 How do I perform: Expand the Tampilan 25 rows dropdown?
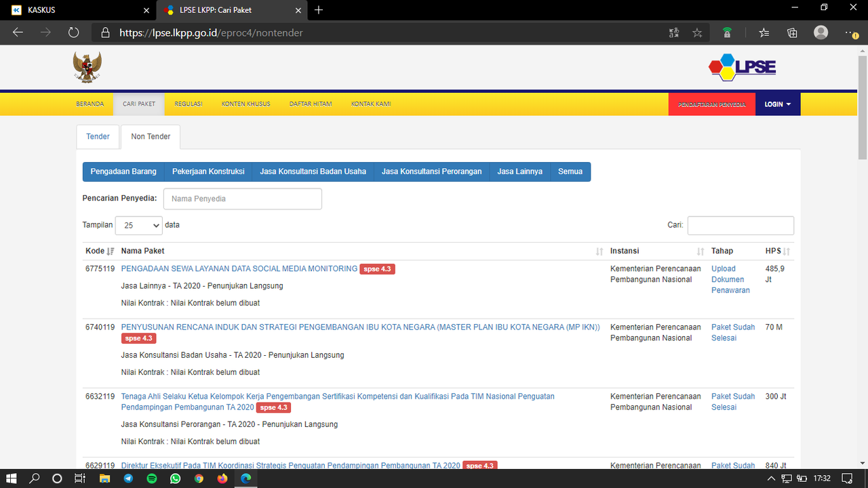(x=139, y=226)
